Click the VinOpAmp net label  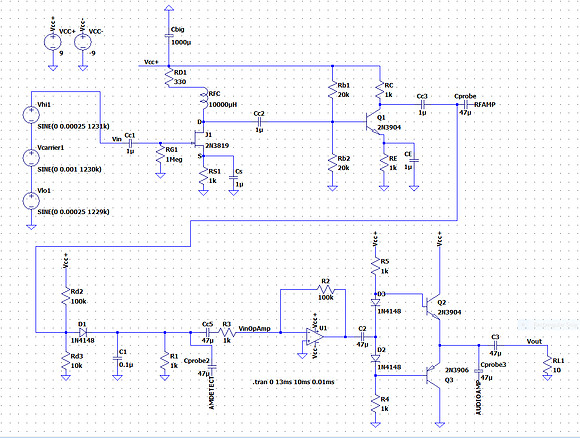(x=254, y=328)
